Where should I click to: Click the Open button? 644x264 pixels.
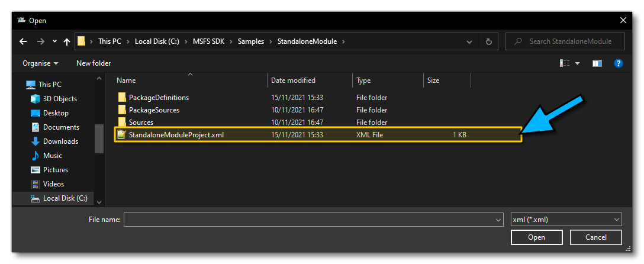pyautogui.click(x=536, y=237)
